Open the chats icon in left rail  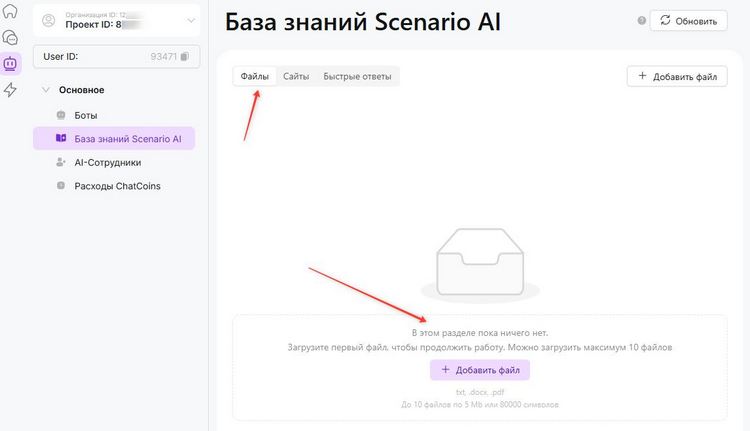pos(10,37)
